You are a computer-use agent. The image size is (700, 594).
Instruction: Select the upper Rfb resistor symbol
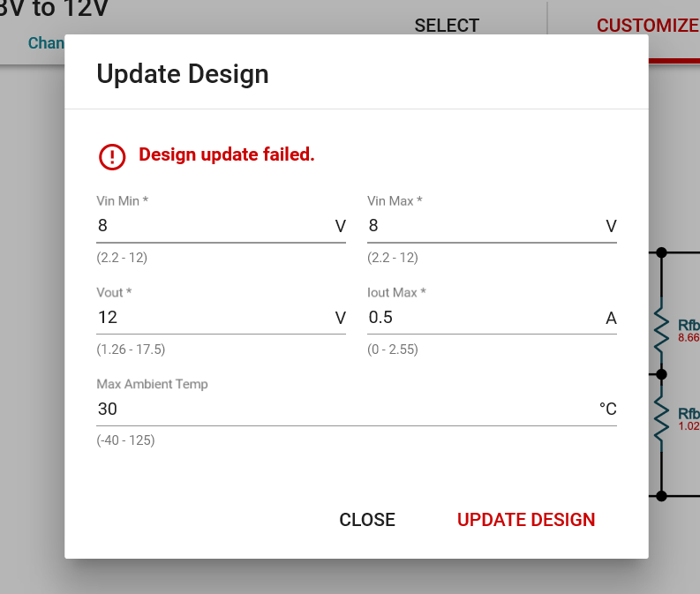click(x=661, y=328)
